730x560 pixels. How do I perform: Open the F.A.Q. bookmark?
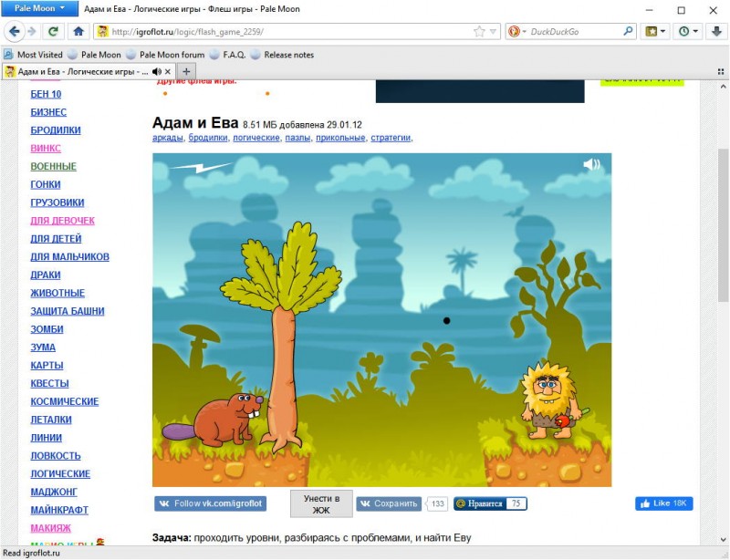point(227,55)
